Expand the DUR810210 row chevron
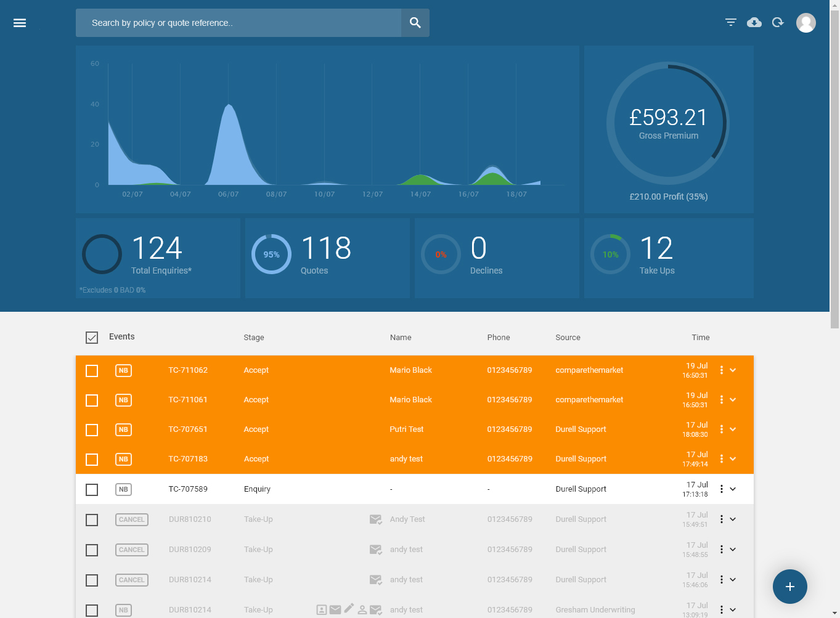Screen dimensions: 840x618 tap(733, 519)
